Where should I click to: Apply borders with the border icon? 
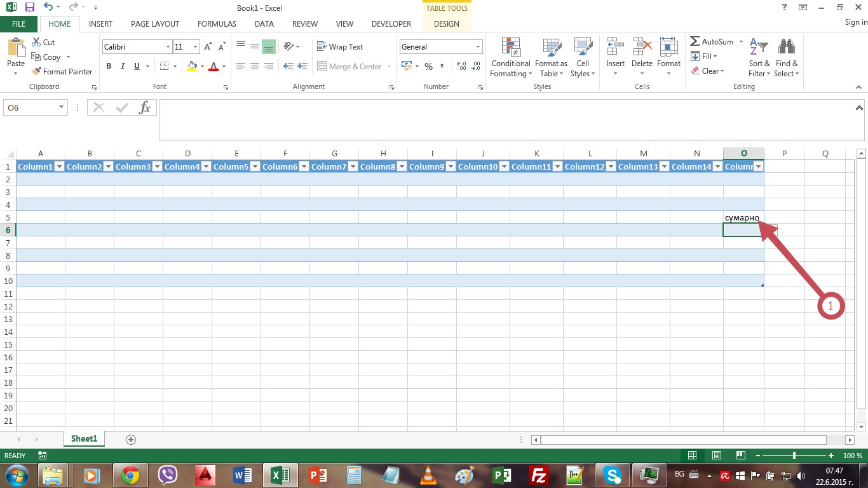coord(164,66)
